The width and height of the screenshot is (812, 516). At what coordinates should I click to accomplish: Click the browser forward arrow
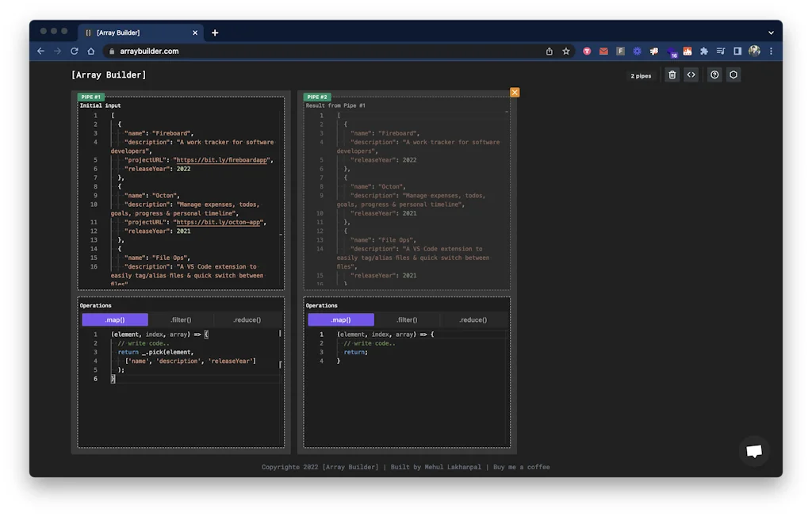57,52
